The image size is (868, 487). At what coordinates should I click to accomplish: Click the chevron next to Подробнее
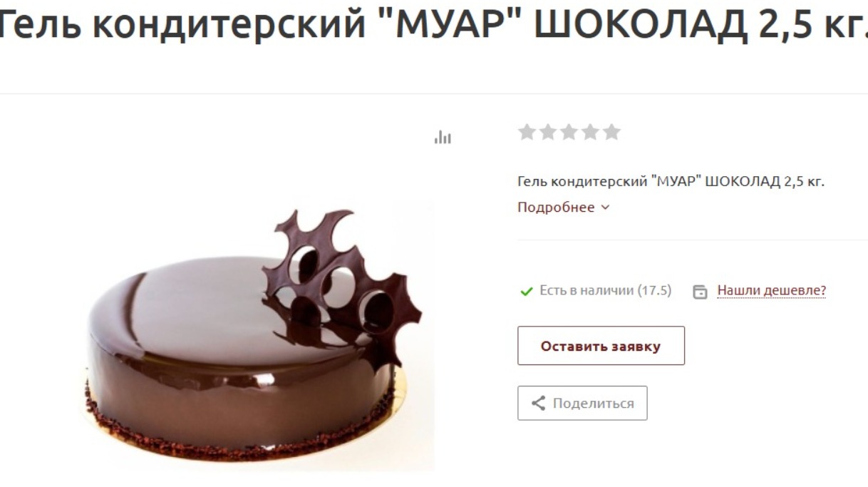click(606, 207)
